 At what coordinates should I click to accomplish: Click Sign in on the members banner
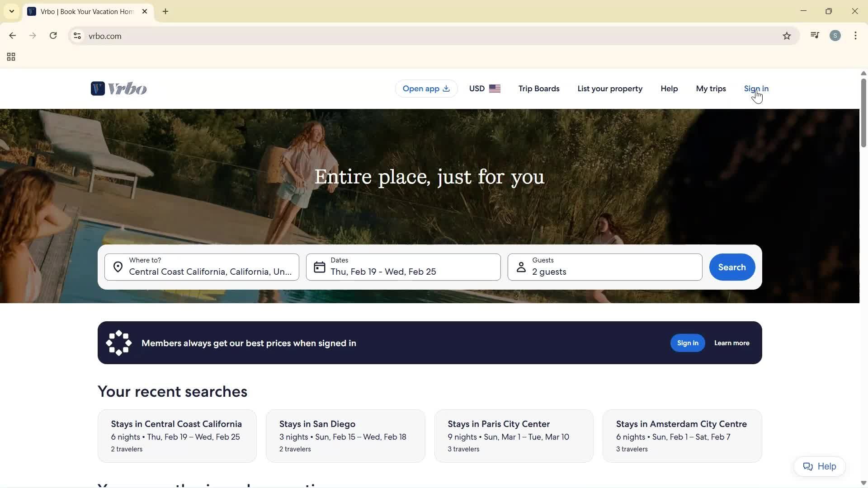(x=687, y=343)
